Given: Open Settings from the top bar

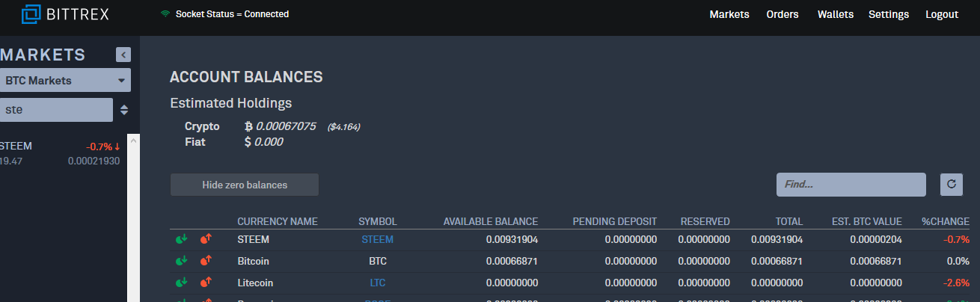Looking at the screenshot, I should coord(889,14).
